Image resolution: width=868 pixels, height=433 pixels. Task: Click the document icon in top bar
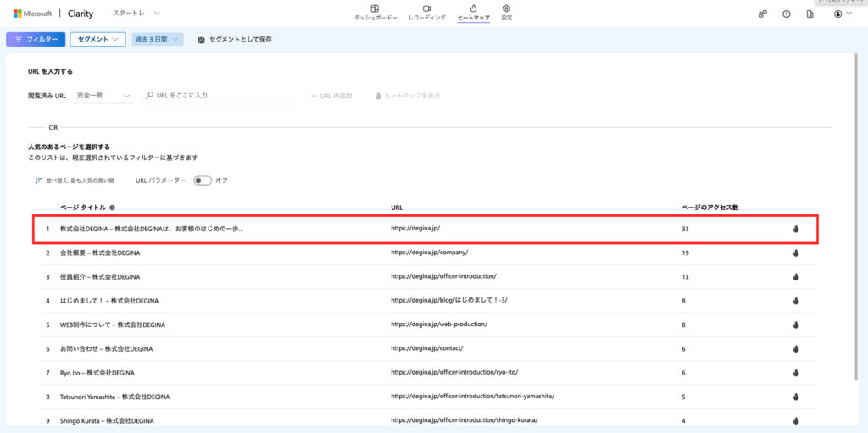(x=810, y=14)
